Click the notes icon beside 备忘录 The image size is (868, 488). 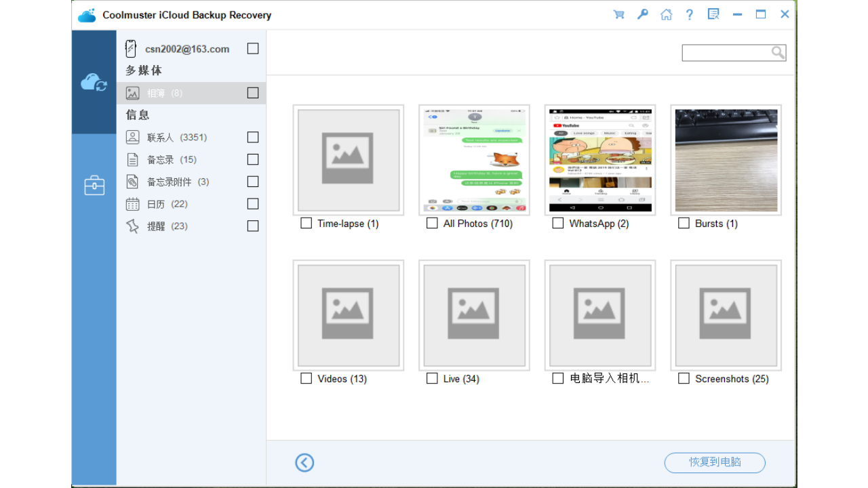132,159
